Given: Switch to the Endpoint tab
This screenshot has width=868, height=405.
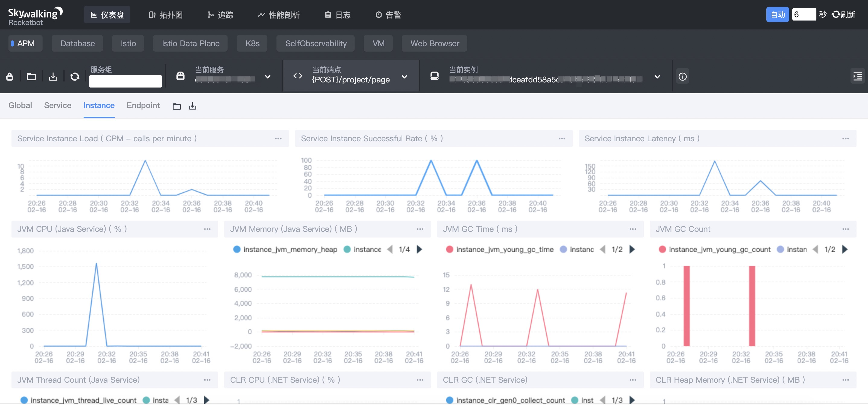Looking at the screenshot, I should pyautogui.click(x=143, y=105).
